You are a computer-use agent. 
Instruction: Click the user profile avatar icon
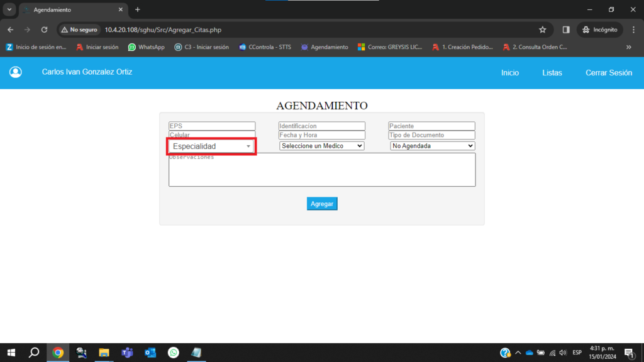(16, 72)
